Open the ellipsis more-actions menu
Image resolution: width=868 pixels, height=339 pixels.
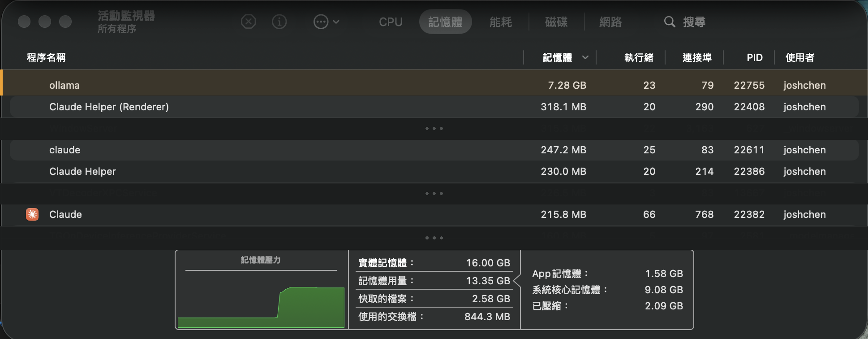326,22
